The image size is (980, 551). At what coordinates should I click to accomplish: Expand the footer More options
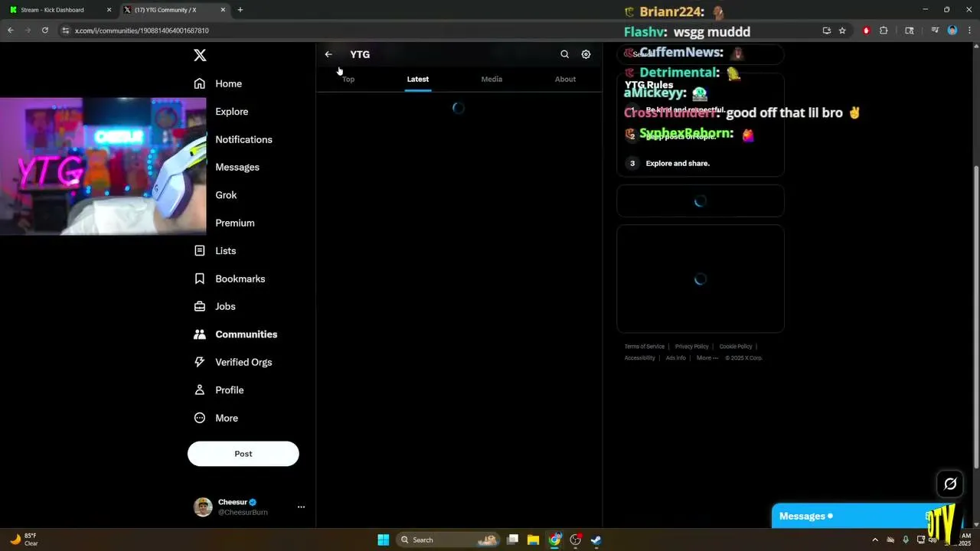point(707,358)
